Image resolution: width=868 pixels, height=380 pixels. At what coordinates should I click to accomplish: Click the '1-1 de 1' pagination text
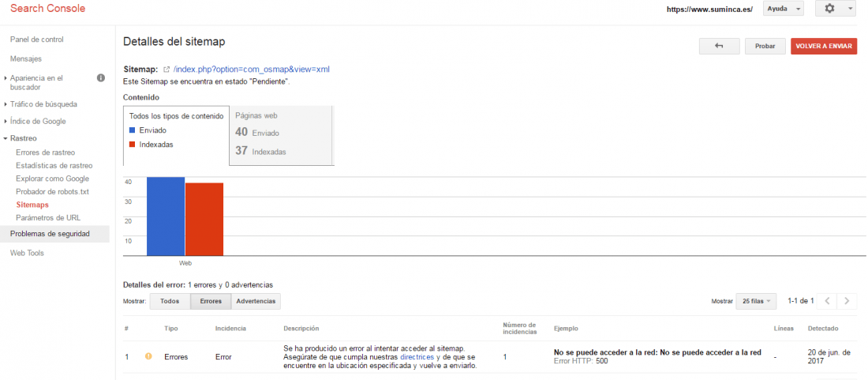click(x=800, y=301)
